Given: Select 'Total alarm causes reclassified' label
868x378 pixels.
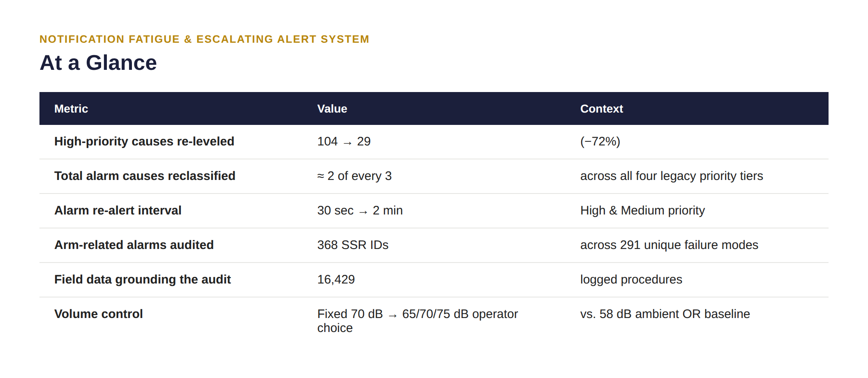Looking at the screenshot, I should coord(145,176).
